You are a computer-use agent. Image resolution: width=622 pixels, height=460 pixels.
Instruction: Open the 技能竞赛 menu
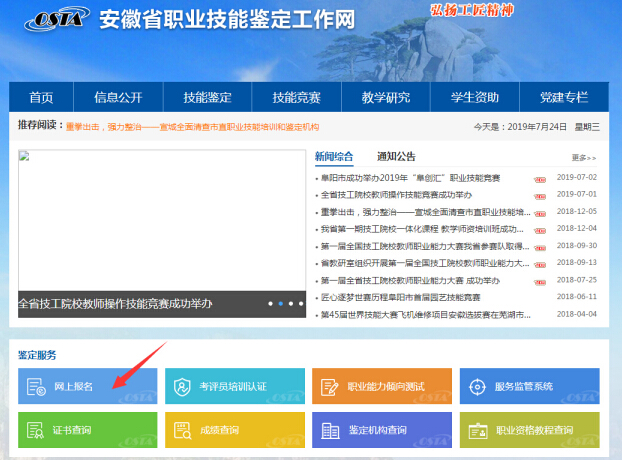tap(296, 97)
